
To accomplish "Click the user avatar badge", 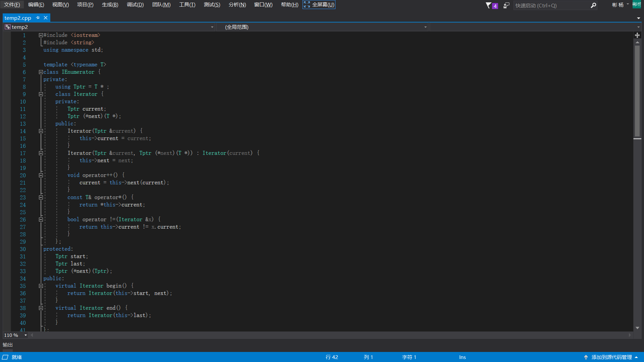I will tap(637, 5).
